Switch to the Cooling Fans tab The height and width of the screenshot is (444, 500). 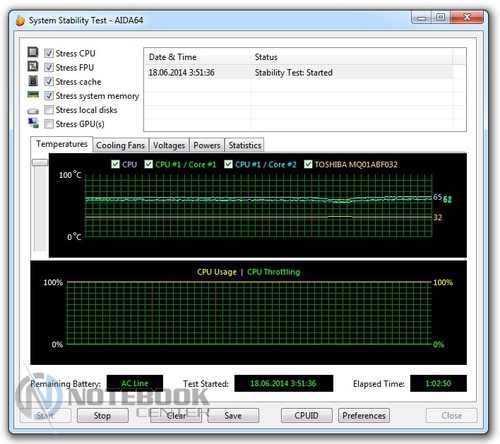(121, 145)
